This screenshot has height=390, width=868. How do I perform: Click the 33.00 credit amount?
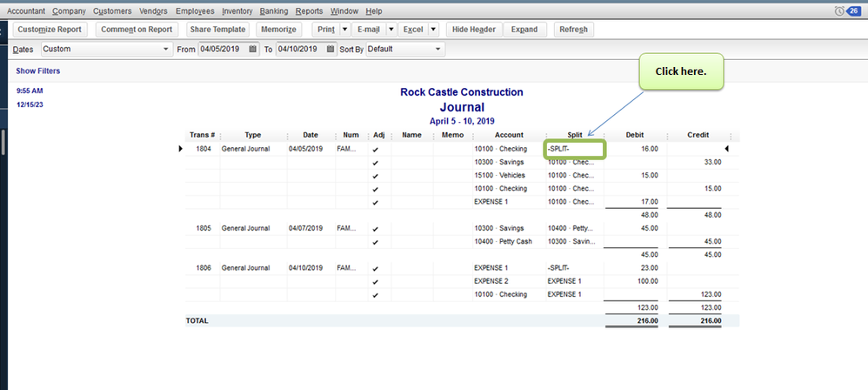point(712,162)
